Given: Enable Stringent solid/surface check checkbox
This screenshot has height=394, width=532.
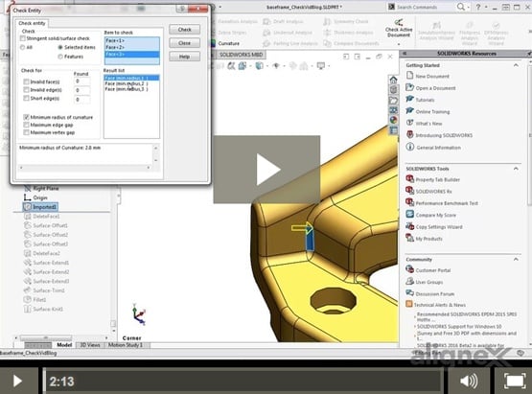Looking at the screenshot, I should 23,38.
